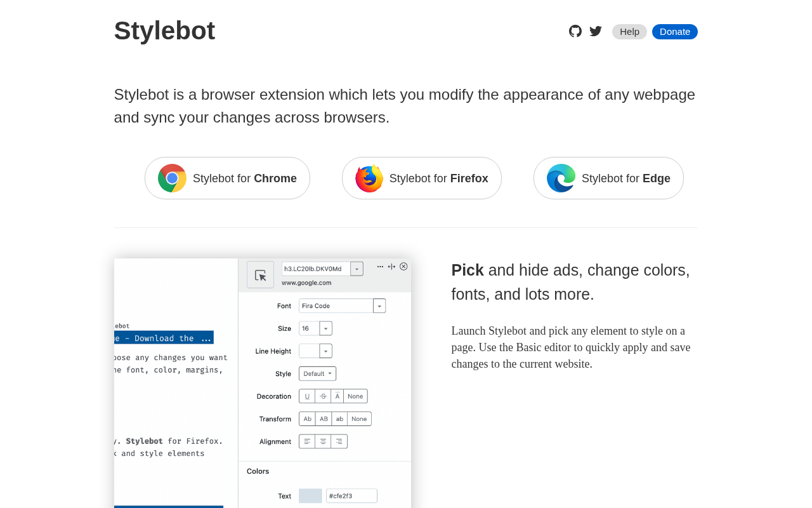
Task: Activate the element picker cursor icon
Action: click(x=260, y=275)
